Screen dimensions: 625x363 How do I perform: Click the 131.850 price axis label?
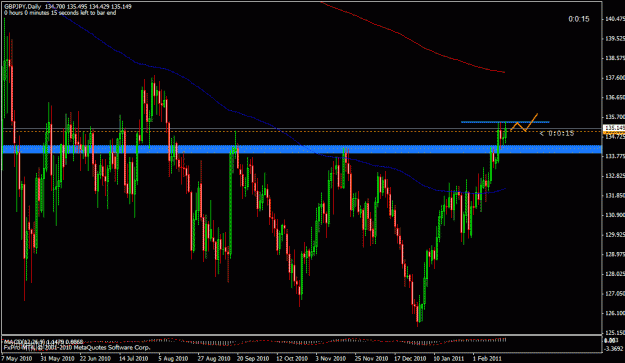[615, 196]
